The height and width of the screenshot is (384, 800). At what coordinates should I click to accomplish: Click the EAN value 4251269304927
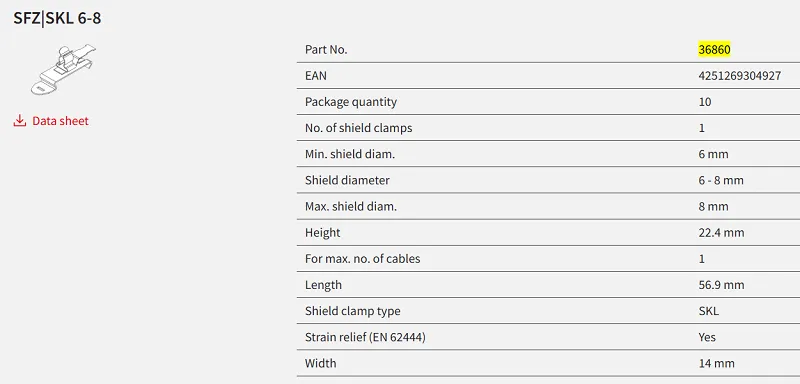[739, 76]
